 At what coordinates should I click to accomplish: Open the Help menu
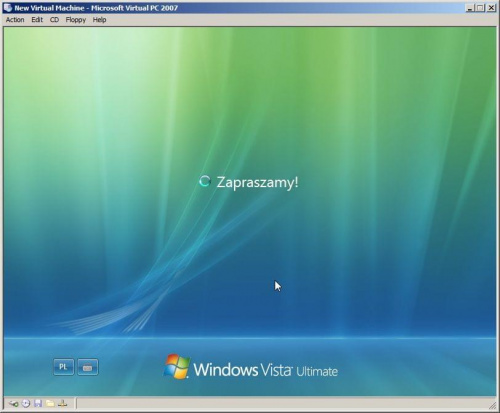tap(99, 20)
